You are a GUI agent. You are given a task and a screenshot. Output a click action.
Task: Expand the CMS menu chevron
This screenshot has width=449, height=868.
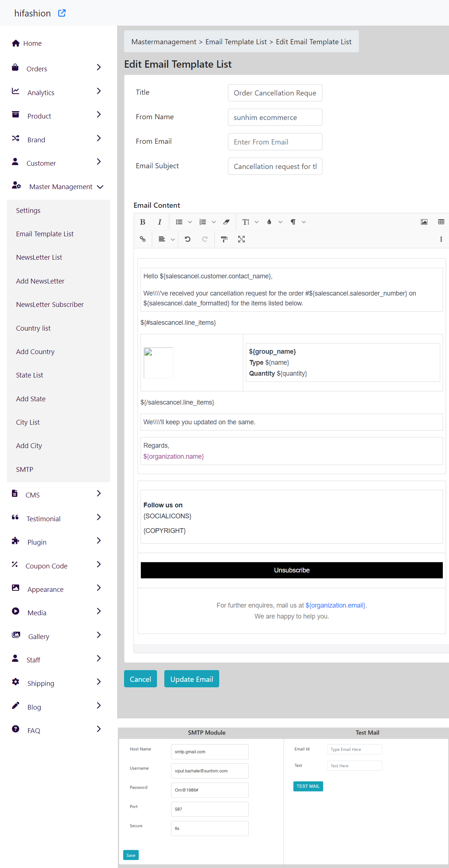[x=99, y=493]
